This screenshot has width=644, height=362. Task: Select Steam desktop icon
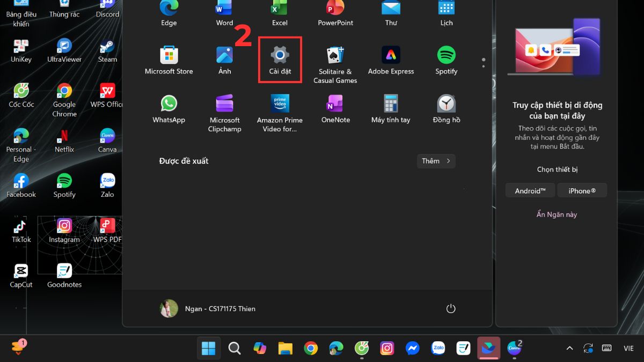[x=107, y=51]
